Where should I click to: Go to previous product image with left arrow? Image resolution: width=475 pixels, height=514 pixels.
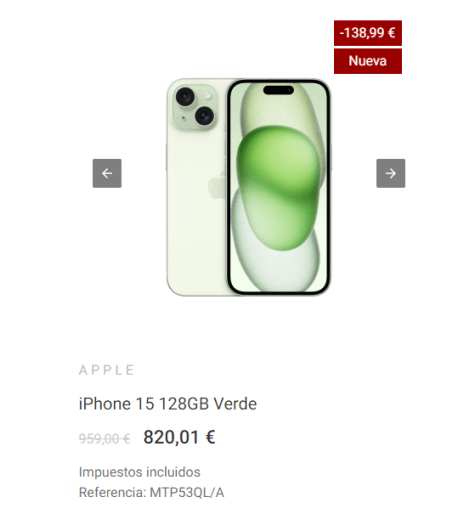[107, 173]
